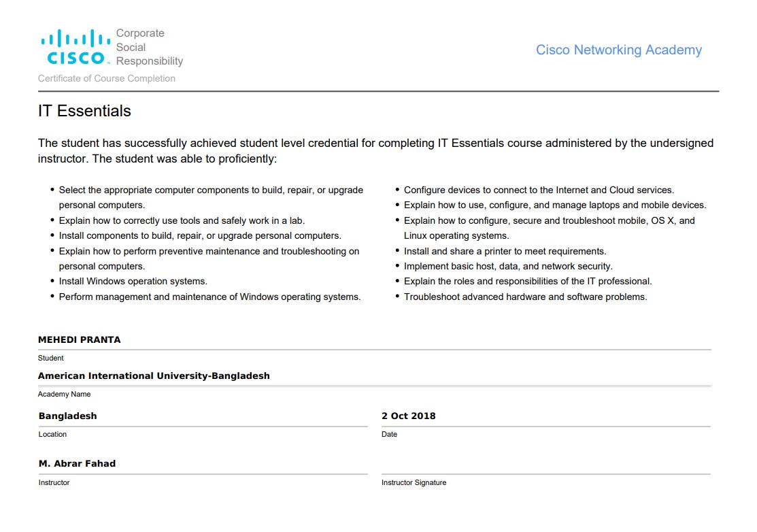Click the date 2 Oct 2018
Image resolution: width=757 pixels, height=532 pixels.
click(x=408, y=416)
